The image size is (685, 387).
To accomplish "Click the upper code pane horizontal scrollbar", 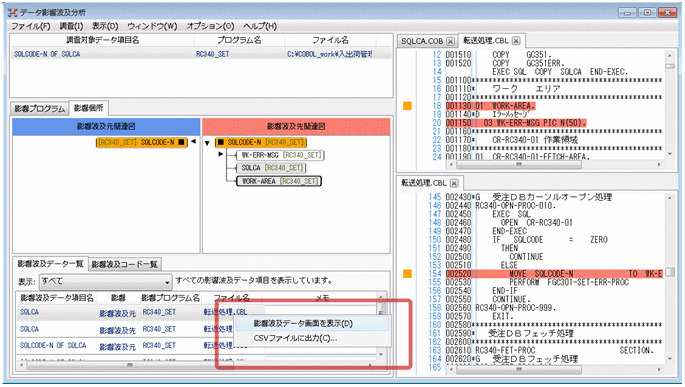I will (555, 165).
